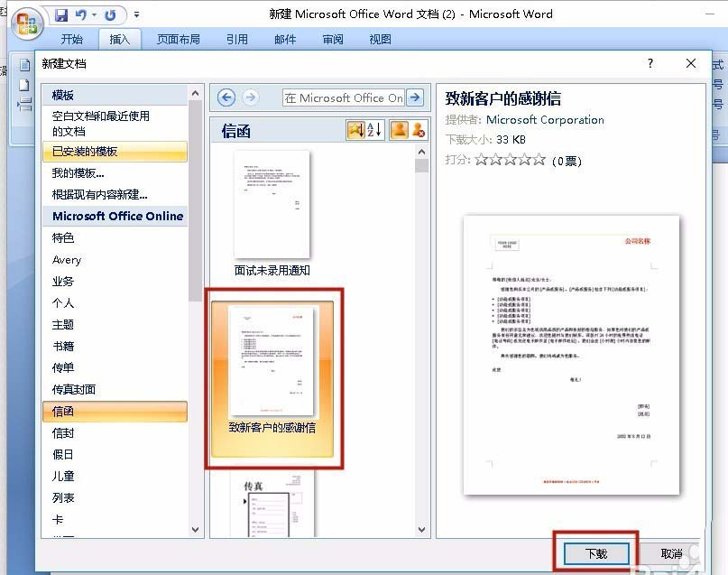Go forward with the right arrow button

[x=251, y=97]
